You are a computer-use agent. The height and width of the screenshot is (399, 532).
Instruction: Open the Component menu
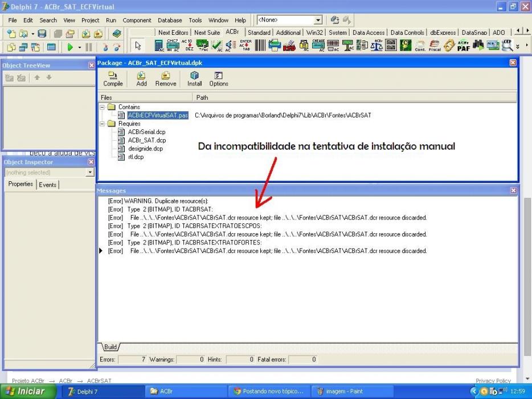137,21
